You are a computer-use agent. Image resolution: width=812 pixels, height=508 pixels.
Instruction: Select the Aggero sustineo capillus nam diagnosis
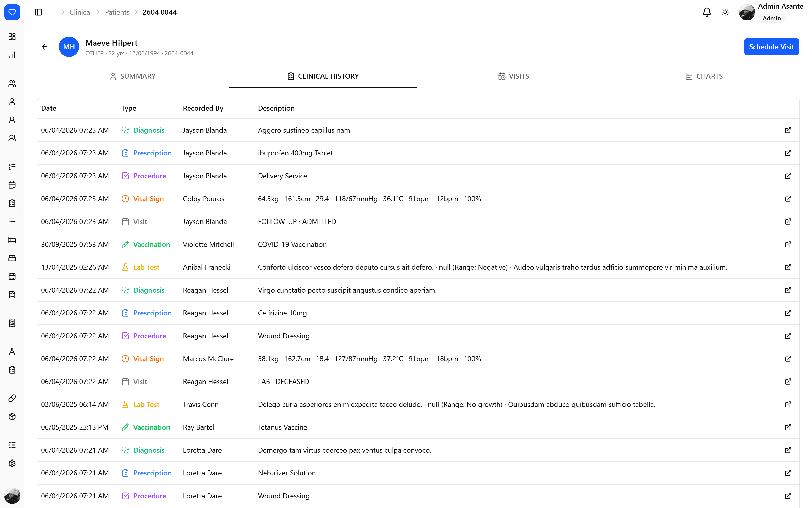click(418, 130)
